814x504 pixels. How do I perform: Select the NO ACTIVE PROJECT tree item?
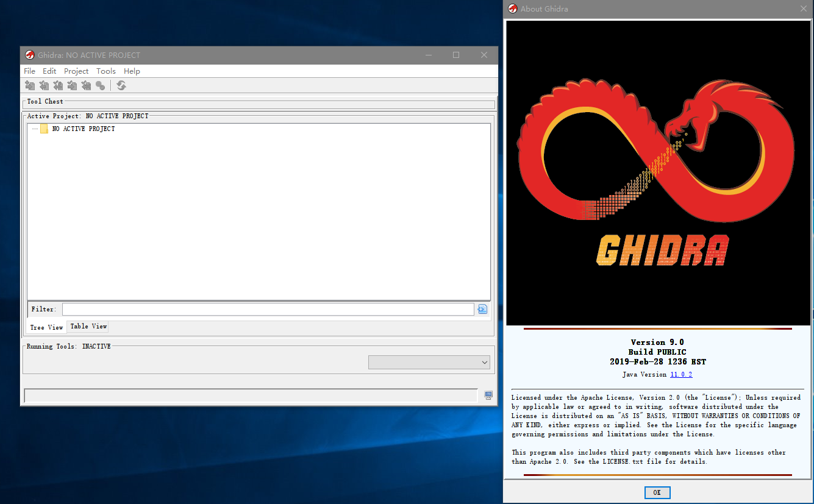[x=84, y=129]
